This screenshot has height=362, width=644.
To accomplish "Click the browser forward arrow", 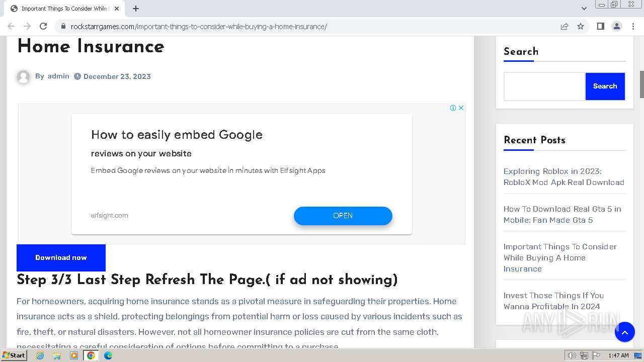I will [x=27, y=26].
